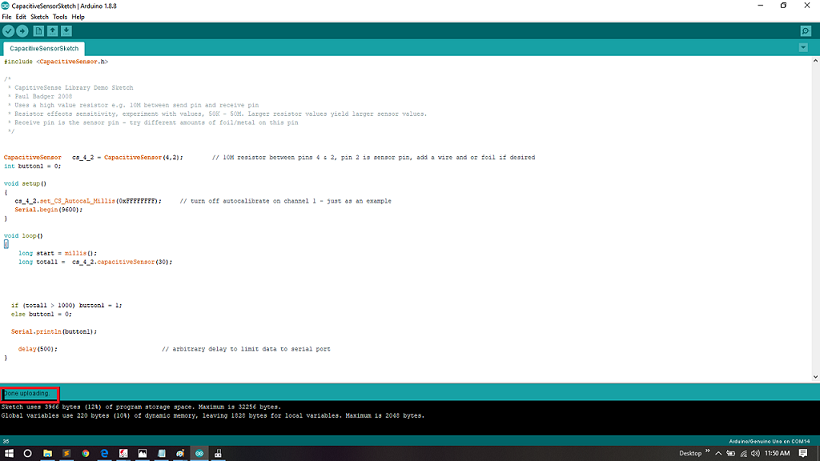Viewport: 820px width, 461px height.
Task: Click the editor scrollbar up arrow
Action: point(815,61)
